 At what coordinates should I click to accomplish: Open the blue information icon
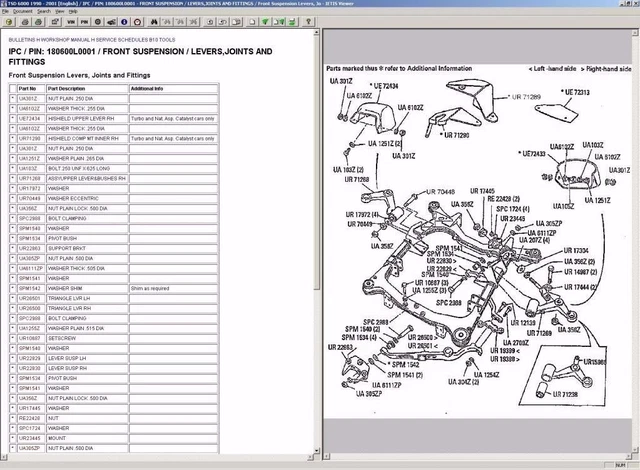[x=124, y=22]
